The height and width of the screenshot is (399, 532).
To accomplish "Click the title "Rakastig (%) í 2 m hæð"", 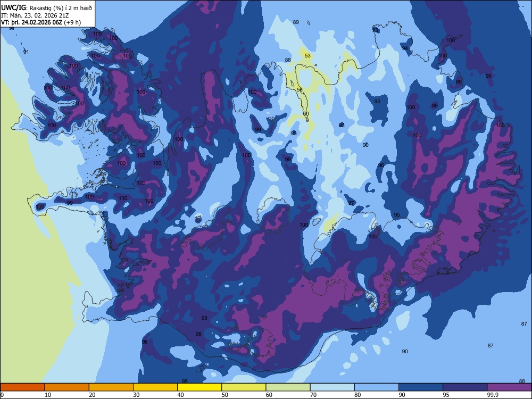I will coord(61,8).
